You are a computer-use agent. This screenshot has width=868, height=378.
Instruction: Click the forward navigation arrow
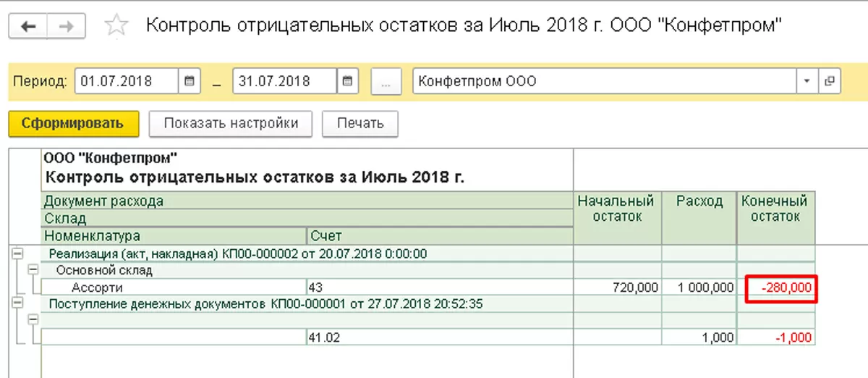coord(66,27)
